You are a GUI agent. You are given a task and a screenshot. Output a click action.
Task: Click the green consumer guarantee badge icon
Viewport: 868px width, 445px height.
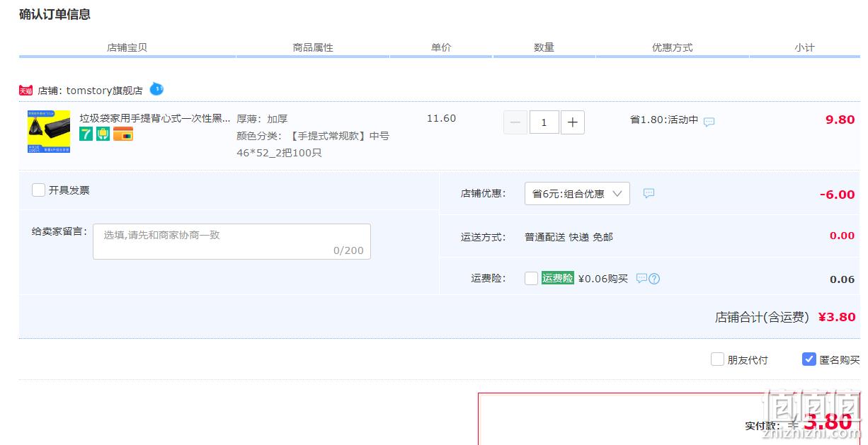tap(103, 134)
